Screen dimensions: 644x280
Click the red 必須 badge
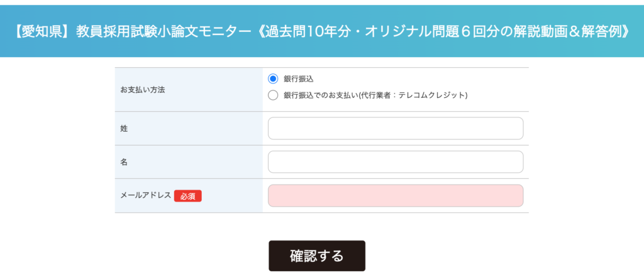tap(187, 196)
